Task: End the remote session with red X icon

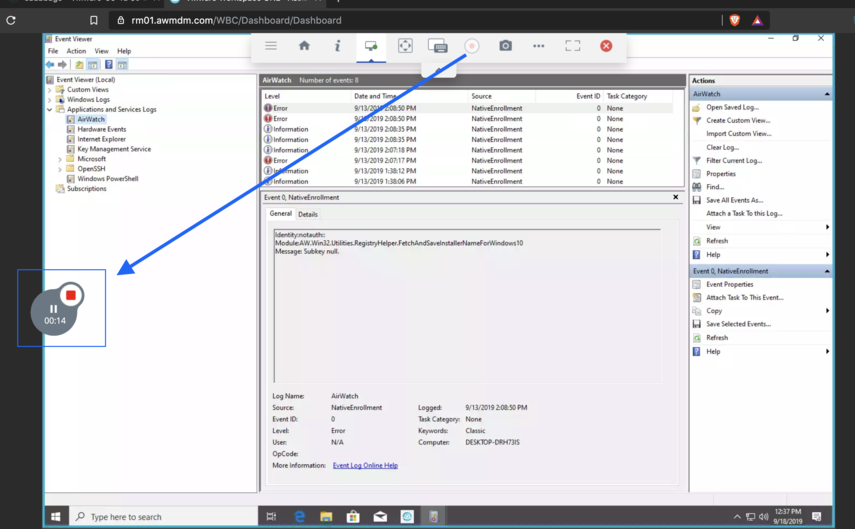Action: [x=606, y=46]
